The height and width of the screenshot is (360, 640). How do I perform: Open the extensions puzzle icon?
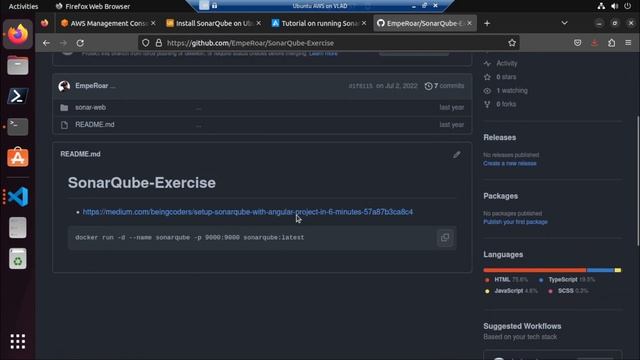(x=611, y=43)
